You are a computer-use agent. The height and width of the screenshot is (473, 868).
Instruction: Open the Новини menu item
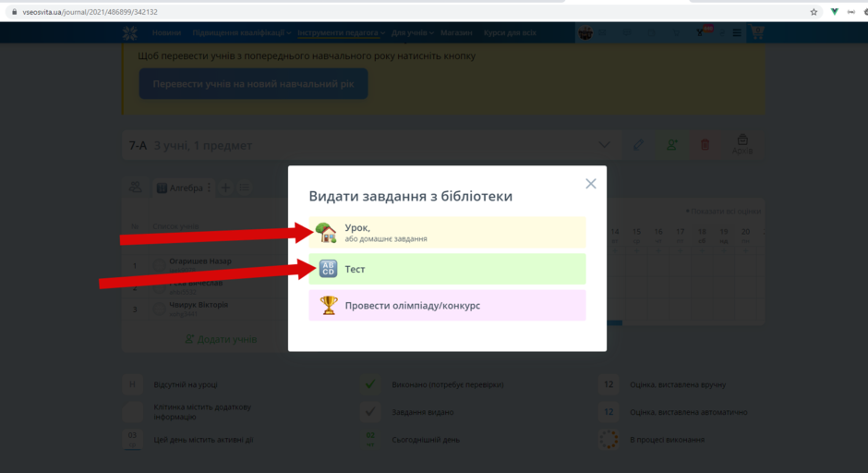tap(166, 32)
